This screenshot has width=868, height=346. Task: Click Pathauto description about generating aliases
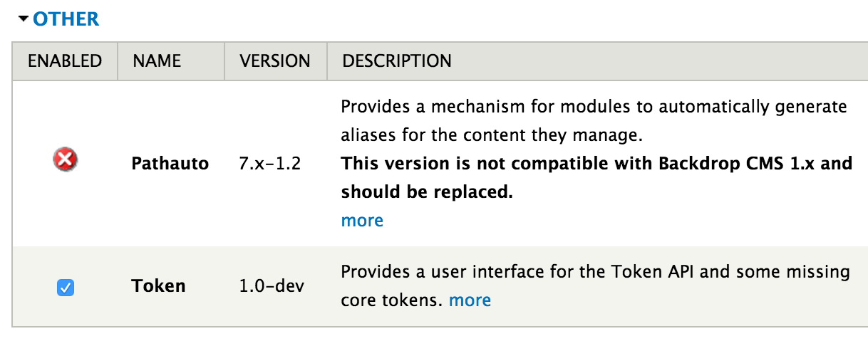click(594, 121)
